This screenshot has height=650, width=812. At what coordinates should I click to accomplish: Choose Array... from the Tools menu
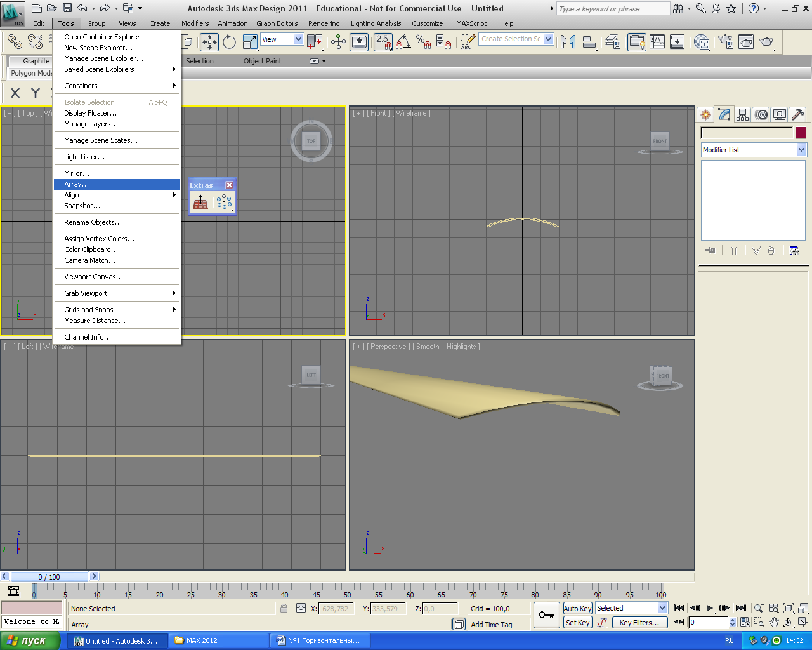click(117, 184)
